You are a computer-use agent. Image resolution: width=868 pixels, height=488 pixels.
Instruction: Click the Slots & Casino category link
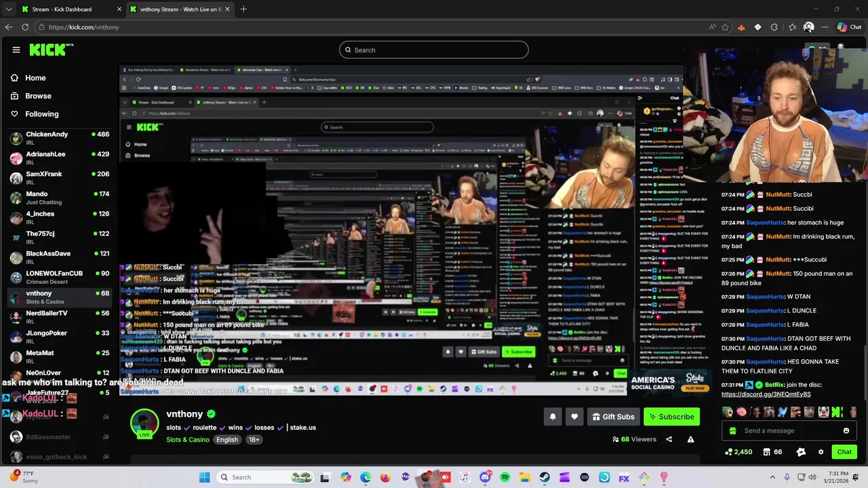point(188,440)
